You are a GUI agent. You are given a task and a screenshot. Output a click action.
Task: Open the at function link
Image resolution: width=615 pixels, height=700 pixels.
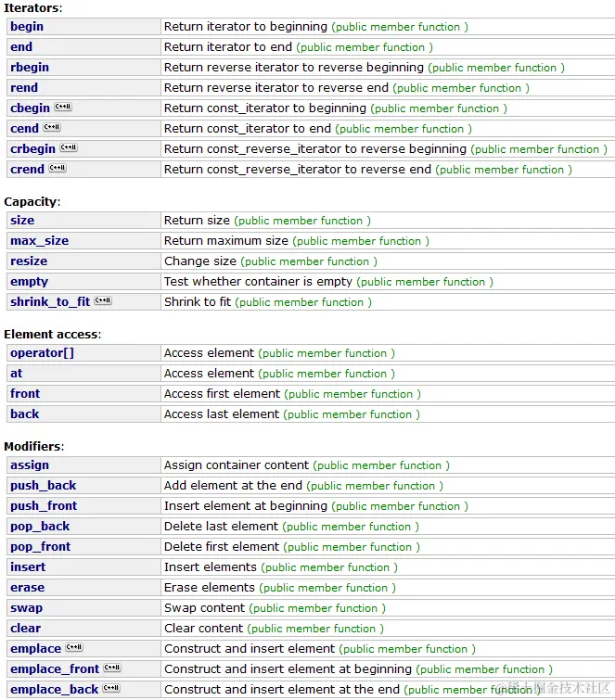(x=16, y=374)
